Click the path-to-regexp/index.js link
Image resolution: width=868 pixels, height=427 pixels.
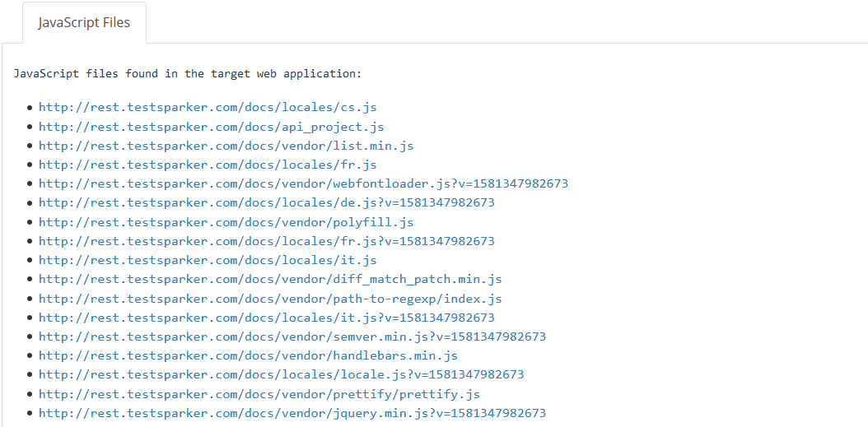point(270,299)
